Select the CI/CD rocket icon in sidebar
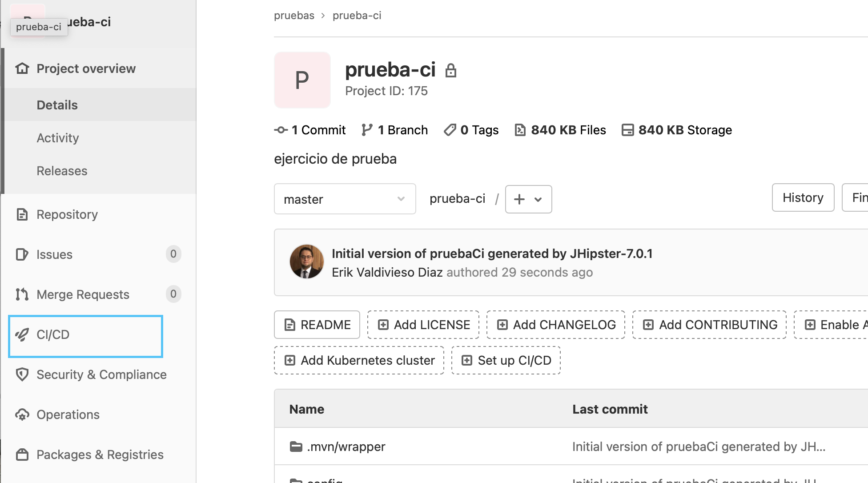This screenshot has width=868, height=483. click(22, 334)
